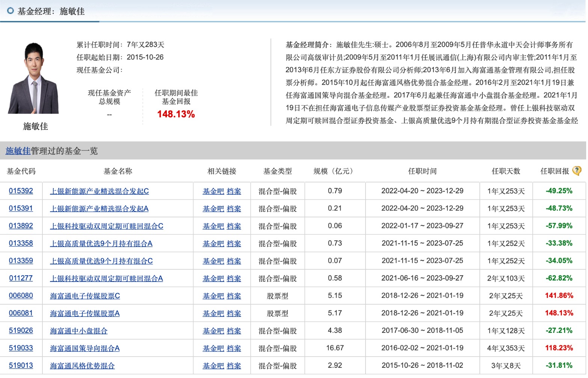Open 基金吧 link for fund 006081
The height and width of the screenshot is (378, 588).
coord(213,313)
